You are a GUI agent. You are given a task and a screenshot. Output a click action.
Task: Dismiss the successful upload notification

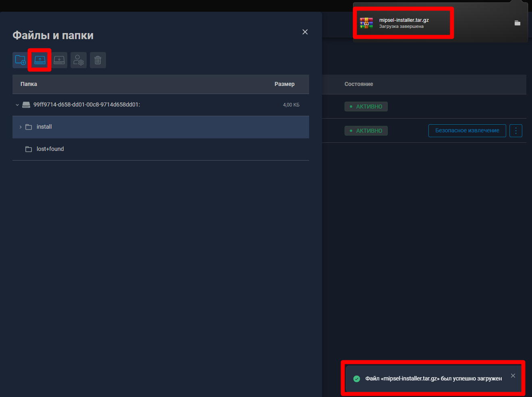(x=513, y=376)
